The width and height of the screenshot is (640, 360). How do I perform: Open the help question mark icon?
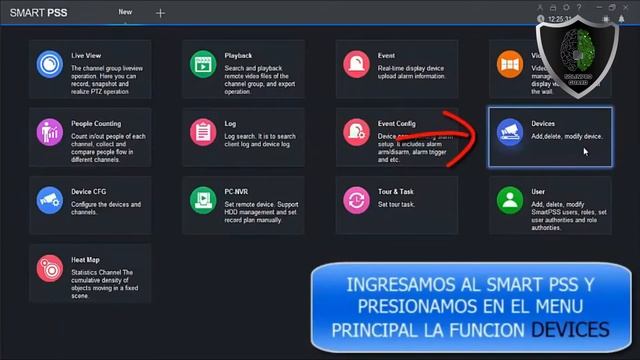[x=579, y=7]
